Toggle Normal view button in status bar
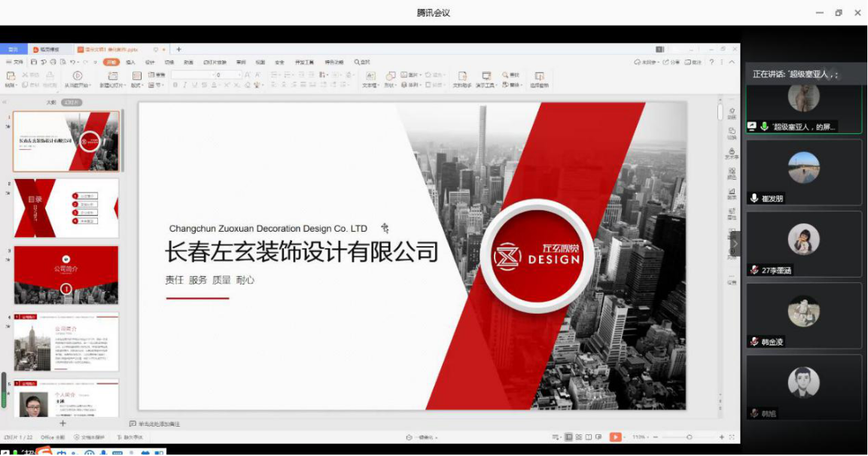 [568, 437]
